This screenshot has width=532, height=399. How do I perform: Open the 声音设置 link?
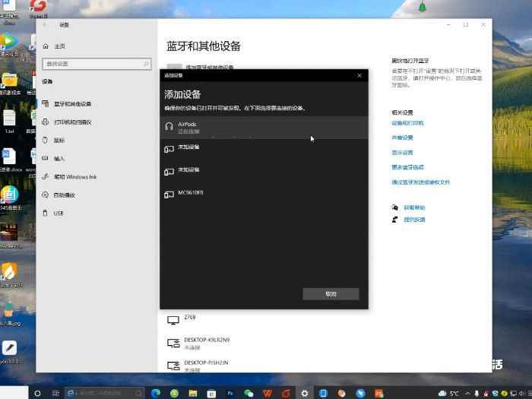click(402, 138)
